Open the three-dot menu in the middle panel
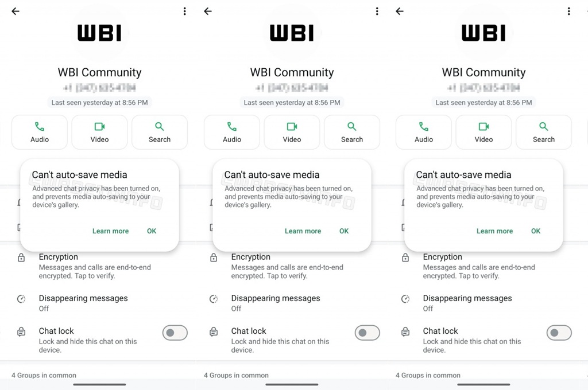Viewport: 588px width, 390px height. pyautogui.click(x=377, y=11)
